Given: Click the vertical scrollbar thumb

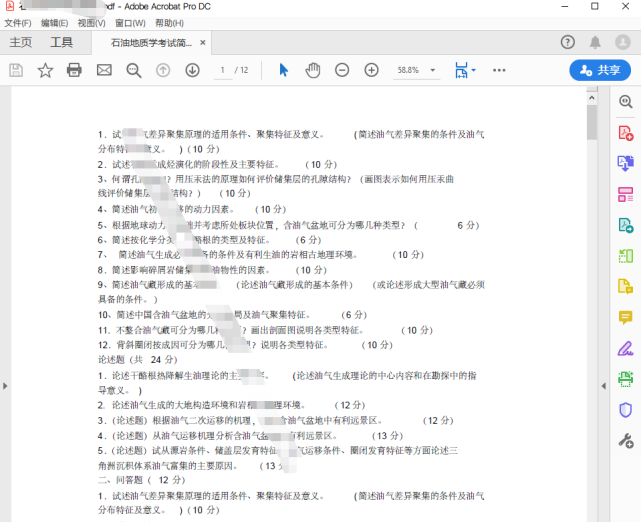Looking at the screenshot, I should coord(592,122).
